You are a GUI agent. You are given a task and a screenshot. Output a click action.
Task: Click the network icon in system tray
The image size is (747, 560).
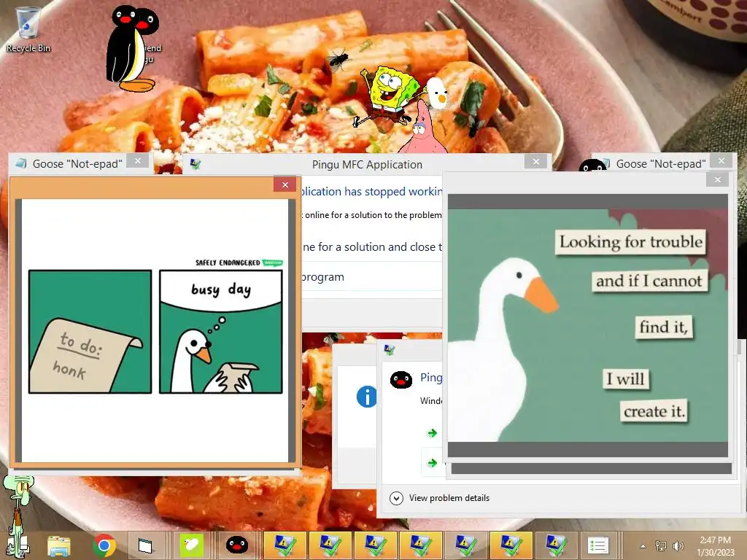coord(661,546)
